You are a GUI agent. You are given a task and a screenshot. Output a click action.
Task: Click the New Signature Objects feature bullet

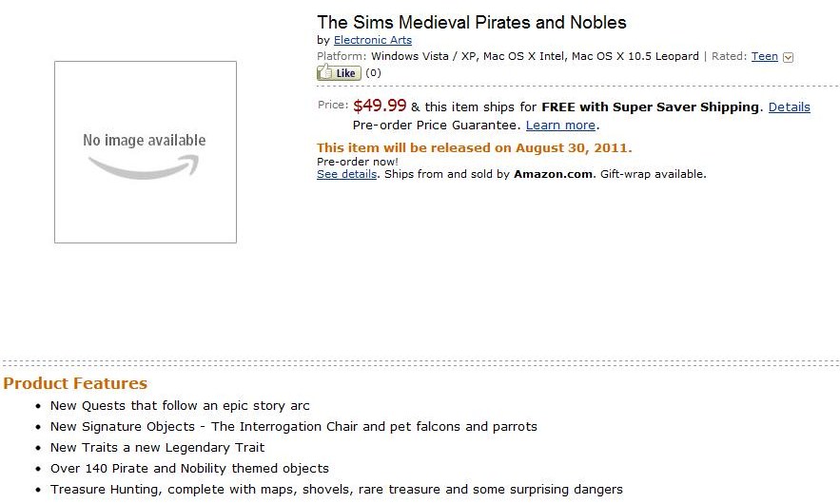pos(293,427)
